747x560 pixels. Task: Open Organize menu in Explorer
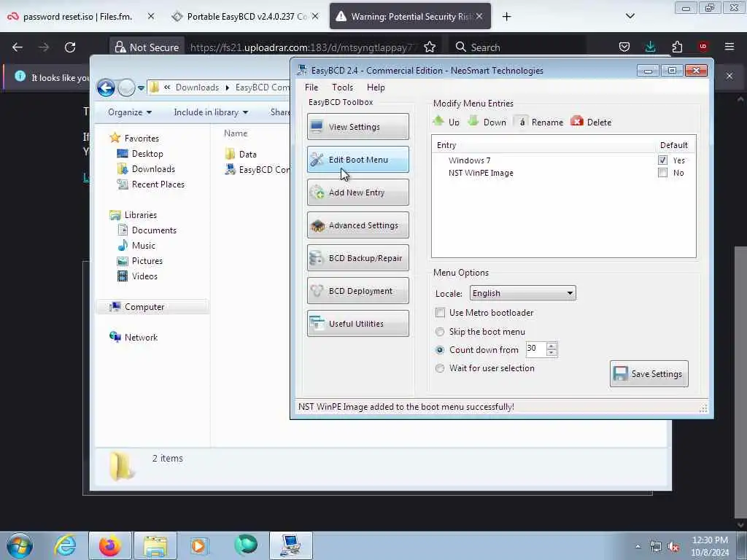pyautogui.click(x=130, y=112)
